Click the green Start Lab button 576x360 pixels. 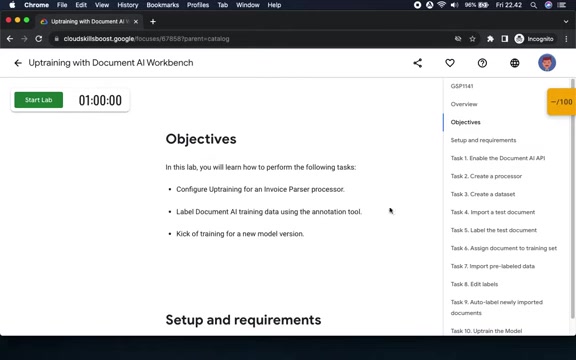[39, 100]
